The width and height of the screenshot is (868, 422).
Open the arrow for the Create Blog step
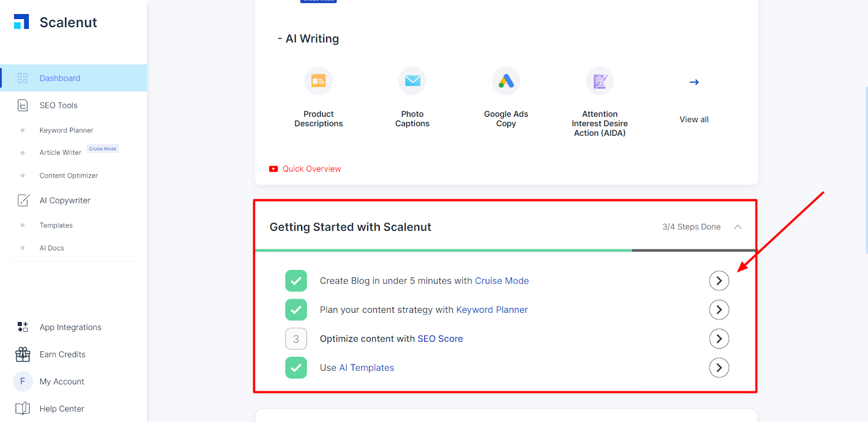[x=719, y=281]
